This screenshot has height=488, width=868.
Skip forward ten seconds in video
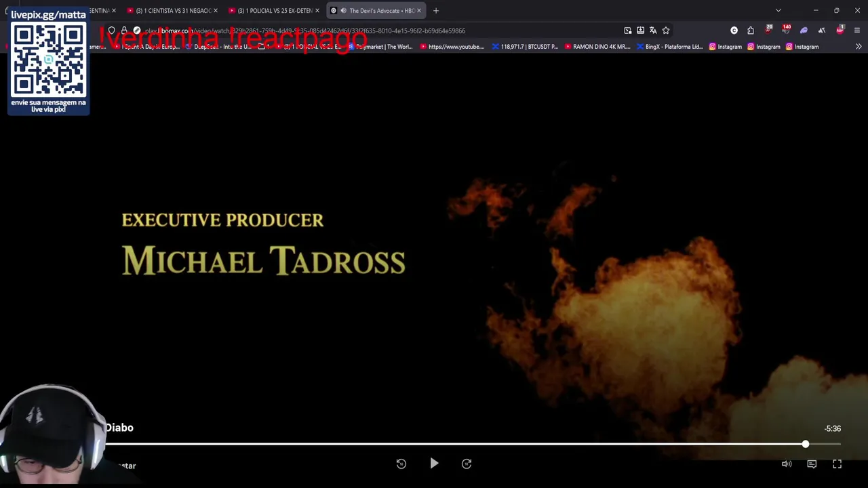pyautogui.click(x=467, y=464)
